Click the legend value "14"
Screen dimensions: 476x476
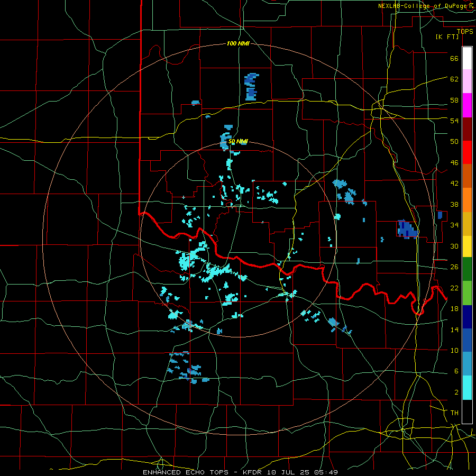click(454, 329)
